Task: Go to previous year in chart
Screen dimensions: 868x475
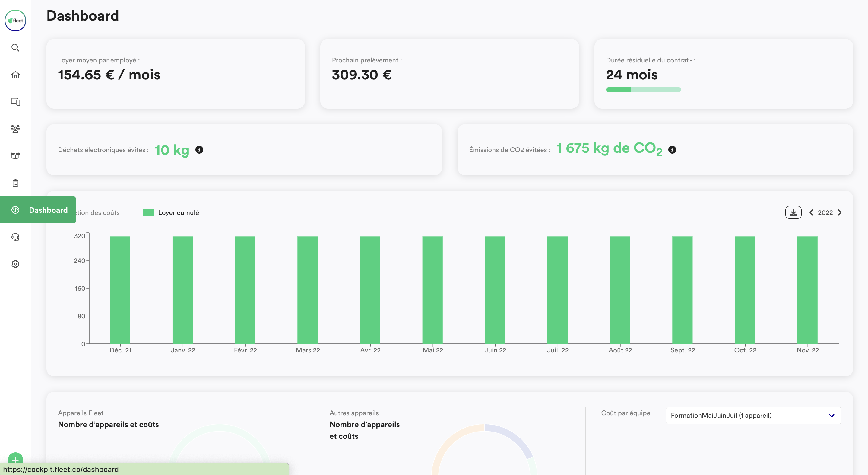Action: tap(811, 212)
